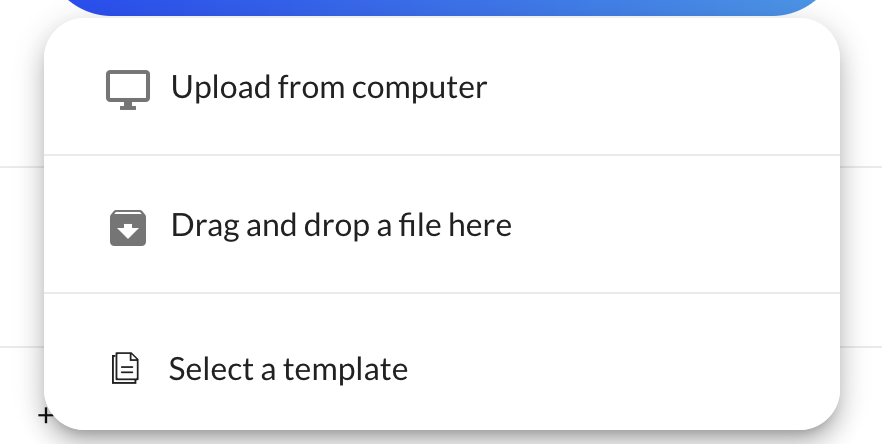Click the template document icon
The image size is (882, 444).
point(125,369)
